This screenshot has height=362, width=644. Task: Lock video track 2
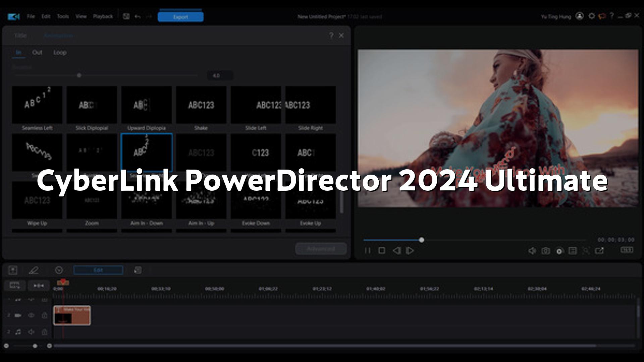[44, 315]
